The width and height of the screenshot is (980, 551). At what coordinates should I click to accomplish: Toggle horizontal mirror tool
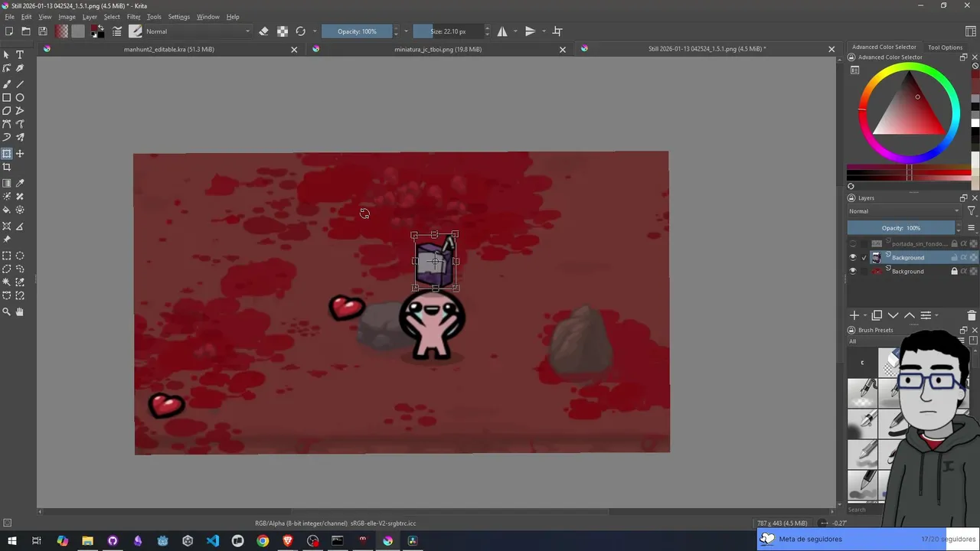click(x=502, y=31)
